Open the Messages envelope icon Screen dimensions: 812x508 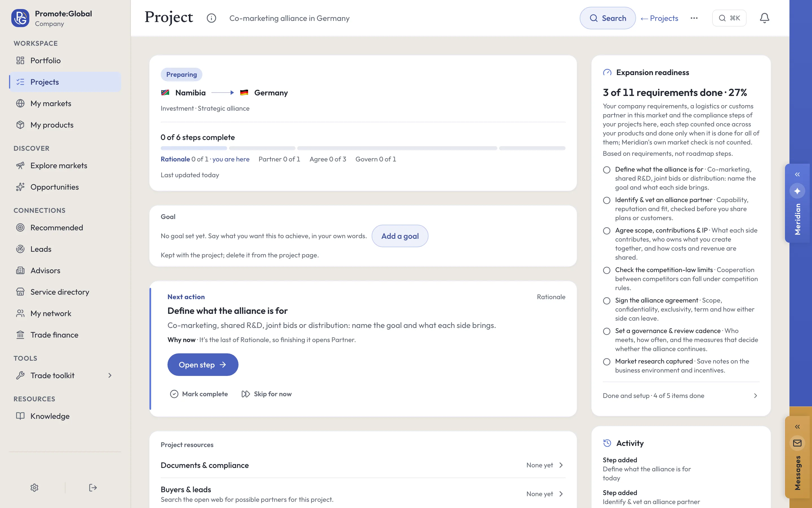pyautogui.click(x=797, y=443)
